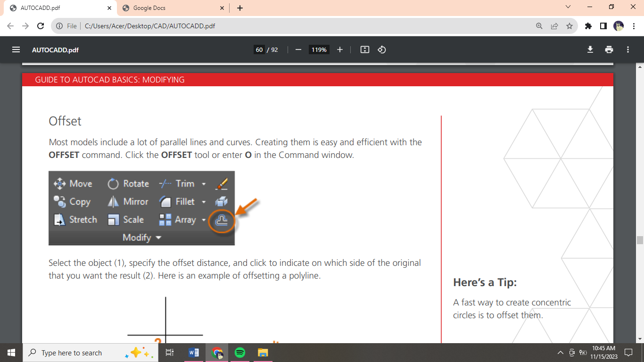The width and height of the screenshot is (644, 362).
Task: Open the tab search dropdown arrow
Action: coord(568,7)
